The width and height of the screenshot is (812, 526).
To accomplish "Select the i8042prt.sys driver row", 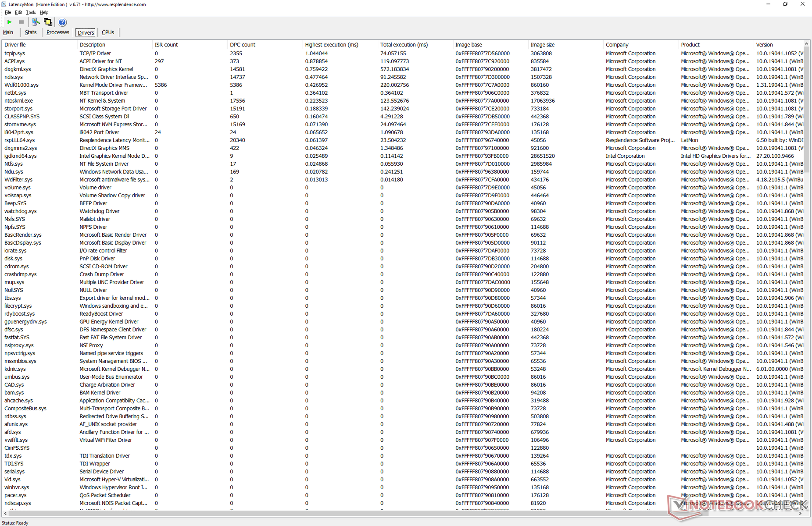I will (x=403, y=132).
